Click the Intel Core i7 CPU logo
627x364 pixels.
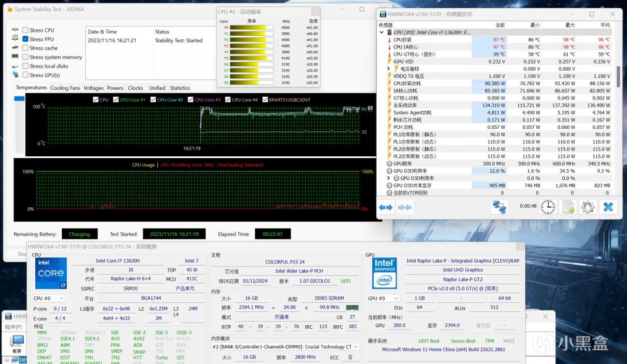[50, 273]
